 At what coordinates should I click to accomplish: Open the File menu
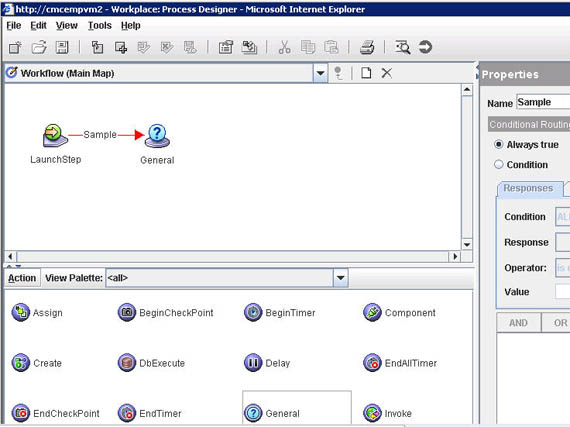pyautogui.click(x=14, y=25)
